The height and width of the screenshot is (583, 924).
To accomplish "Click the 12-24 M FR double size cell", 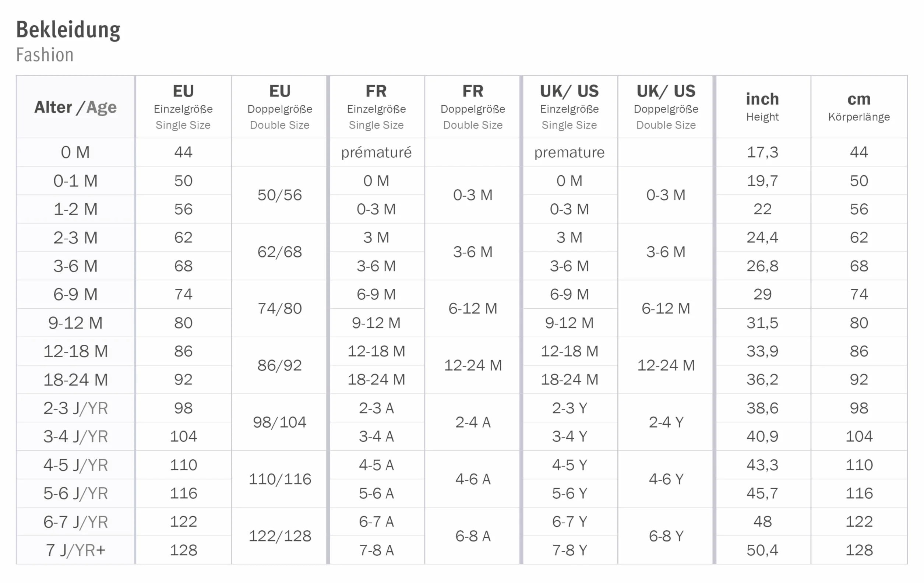I will (x=473, y=365).
